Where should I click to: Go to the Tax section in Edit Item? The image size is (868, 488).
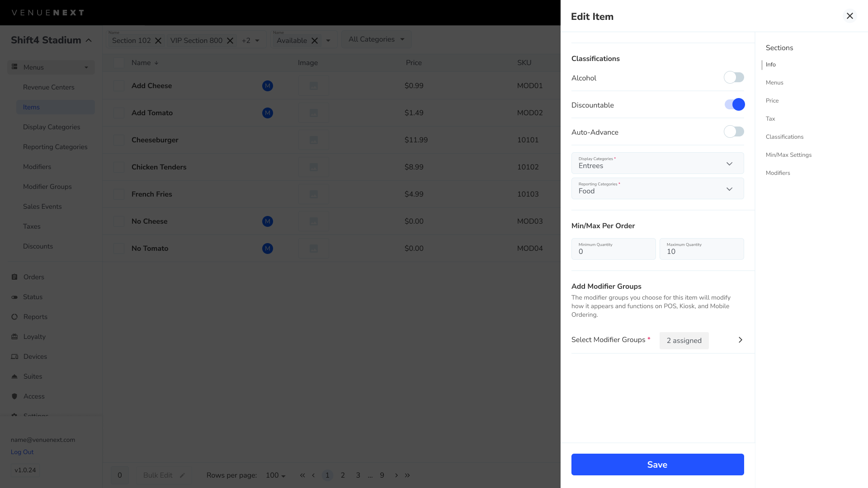tap(770, 118)
